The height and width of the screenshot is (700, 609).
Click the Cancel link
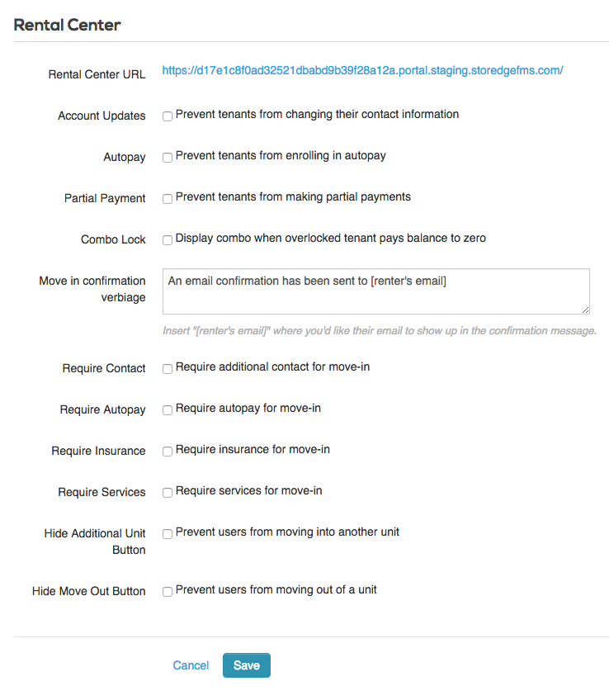point(191,665)
